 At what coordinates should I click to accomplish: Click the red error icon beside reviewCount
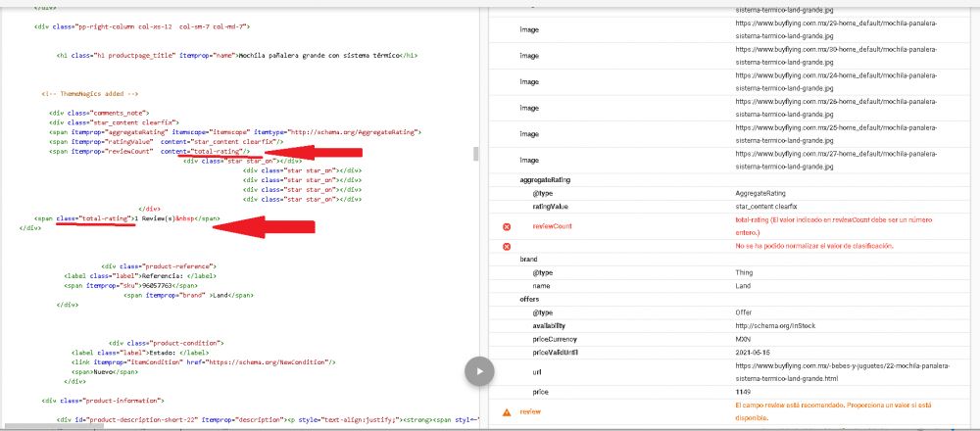click(x=507, y=226)
